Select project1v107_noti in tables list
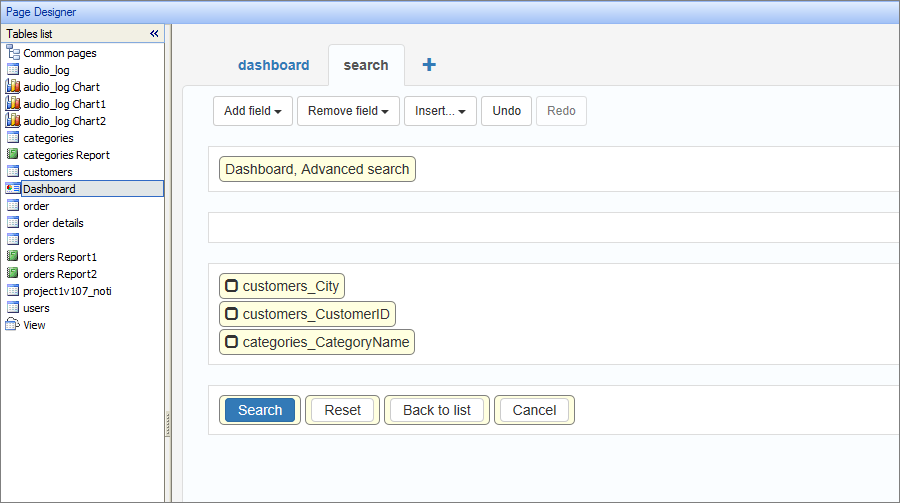 pos(67,291)
